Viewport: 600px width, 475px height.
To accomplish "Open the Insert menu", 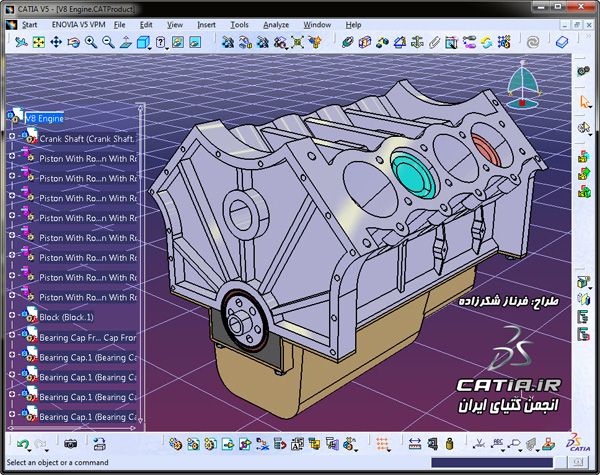I will [206, 25].
